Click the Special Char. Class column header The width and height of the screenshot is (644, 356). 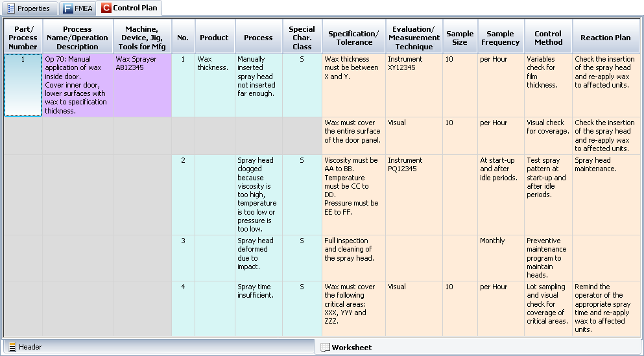(x=302, y=38)
